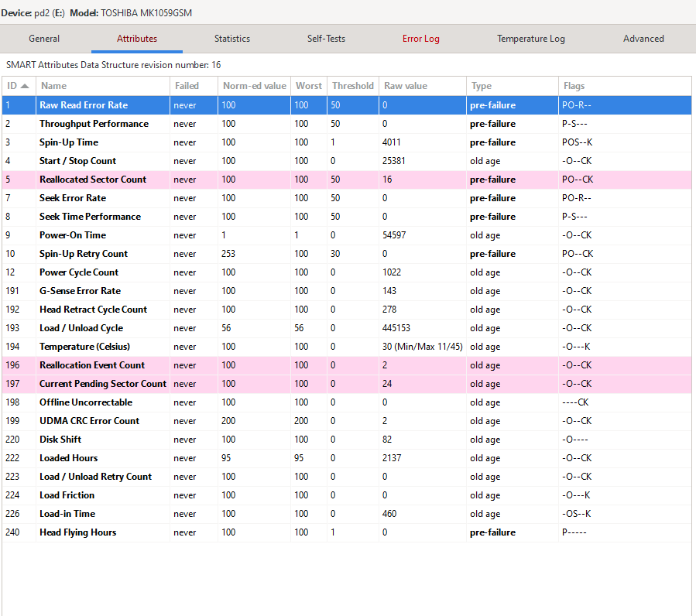
Task: Click the Flags column header
Action: point(574,86)
